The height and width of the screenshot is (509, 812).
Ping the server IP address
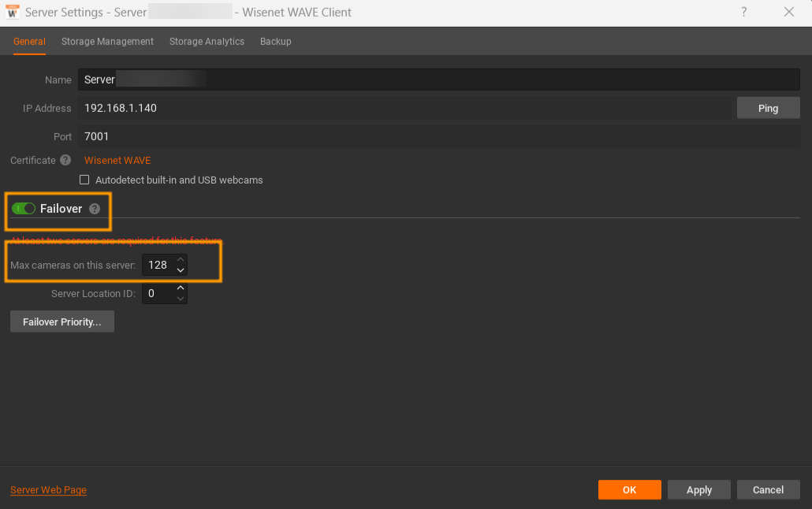(768, 108)
